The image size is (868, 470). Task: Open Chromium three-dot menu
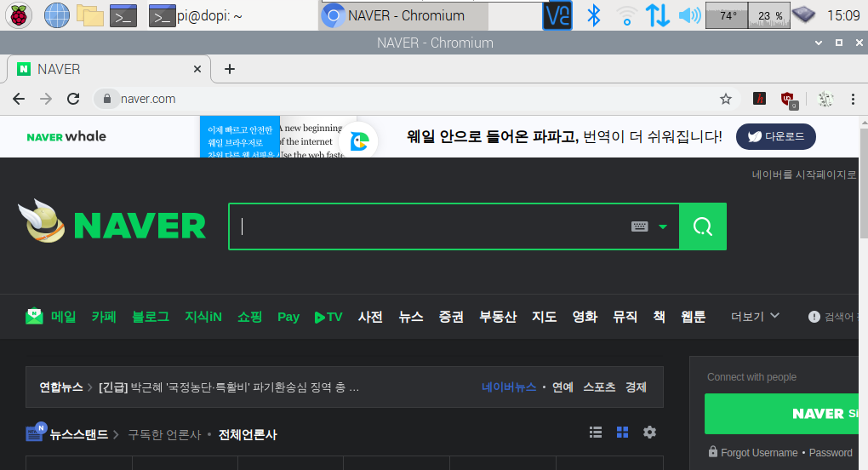coord(853,99)
